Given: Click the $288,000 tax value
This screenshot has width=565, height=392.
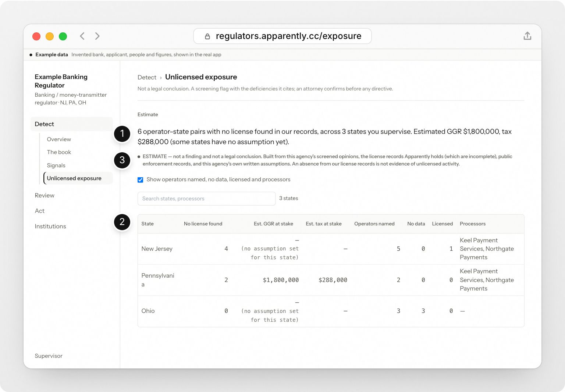Looking at the screenshot, I should click(333, 280).
